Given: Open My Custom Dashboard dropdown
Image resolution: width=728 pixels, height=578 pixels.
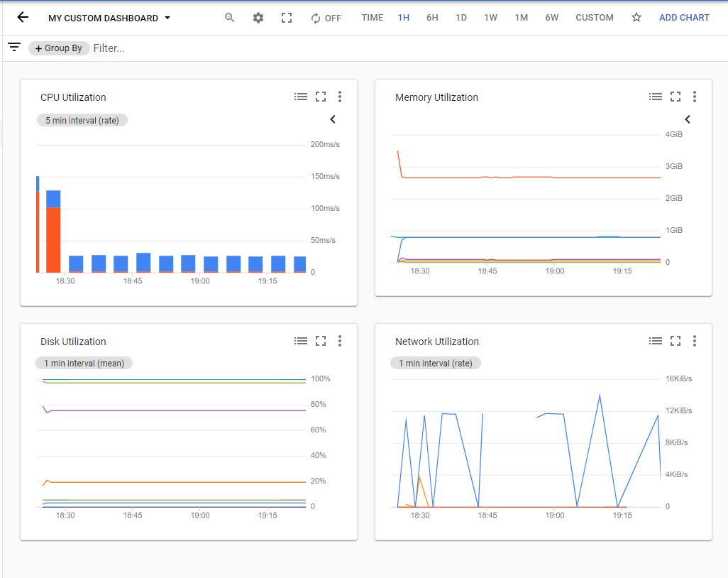Looking at the screenshot, I should pyautogui.click(x=109, y=18).
